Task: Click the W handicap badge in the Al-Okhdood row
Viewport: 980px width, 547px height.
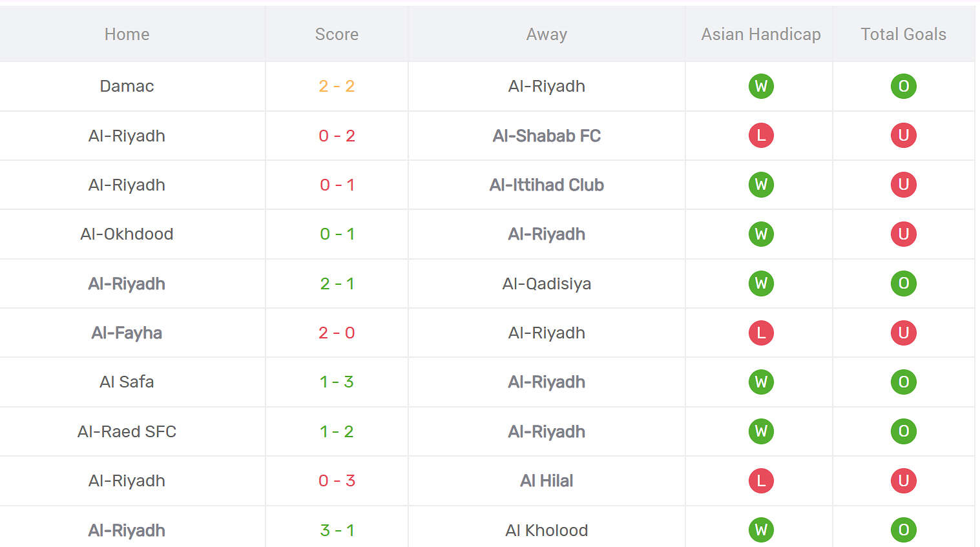Action: (761, 234)
